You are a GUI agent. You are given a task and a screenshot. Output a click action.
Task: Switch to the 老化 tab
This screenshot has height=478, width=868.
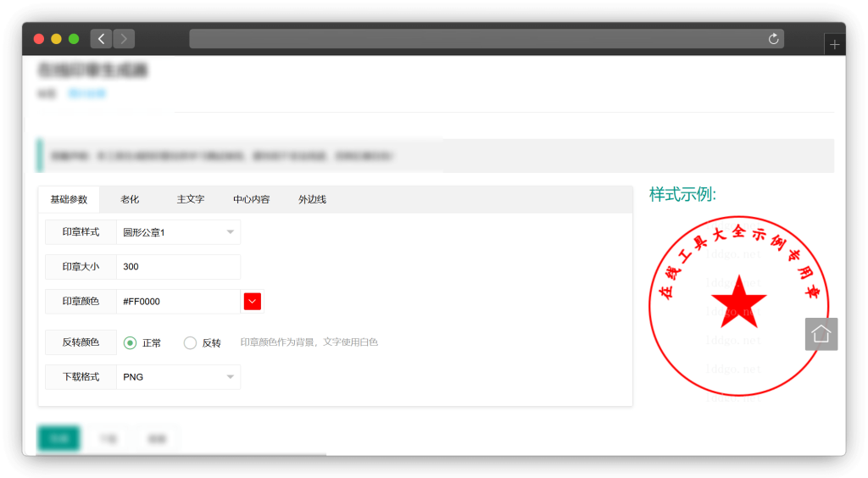coord(130,200)
